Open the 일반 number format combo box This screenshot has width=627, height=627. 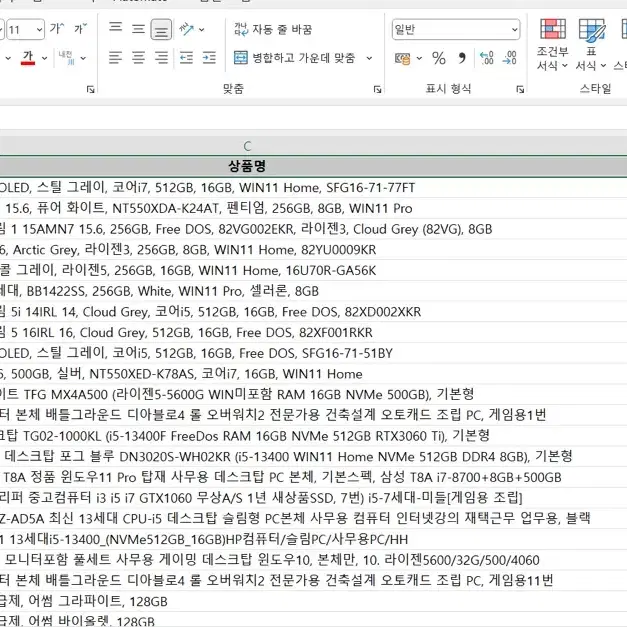click(x=456, y=29)
